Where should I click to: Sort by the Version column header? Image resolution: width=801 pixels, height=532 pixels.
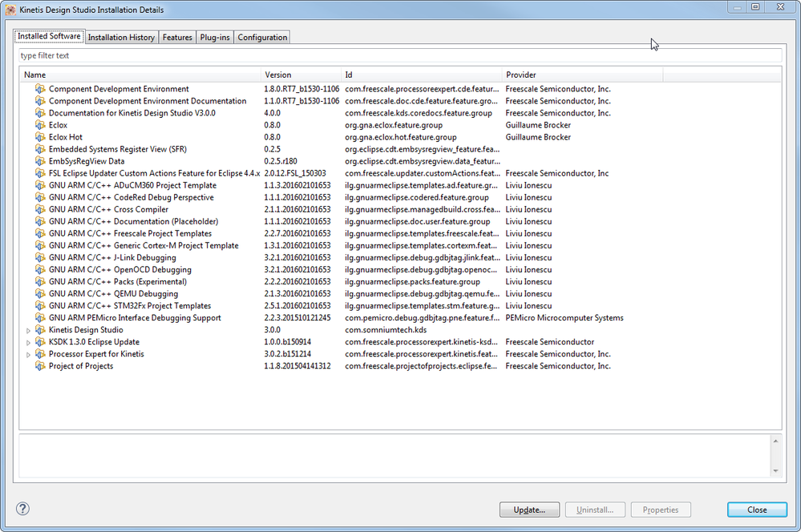[301, 75]
